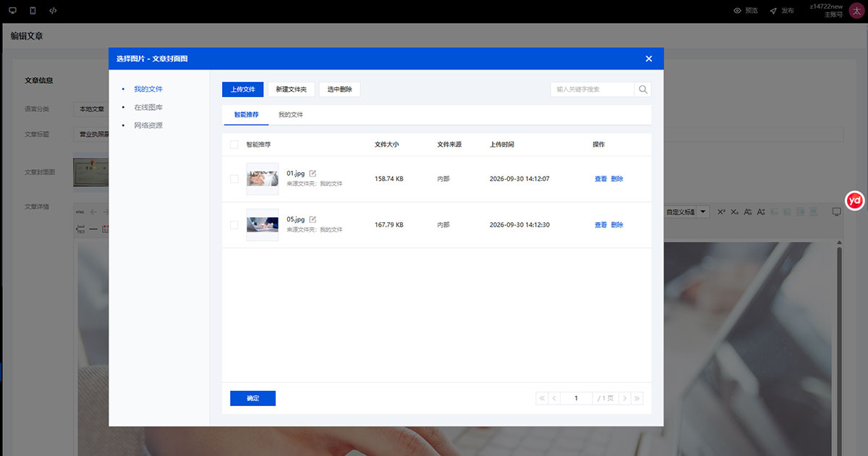Click the rename edit icon next to 01.jpg
Image resolution: width=868 pixels, height=456 pixels.
pos(312,174)
